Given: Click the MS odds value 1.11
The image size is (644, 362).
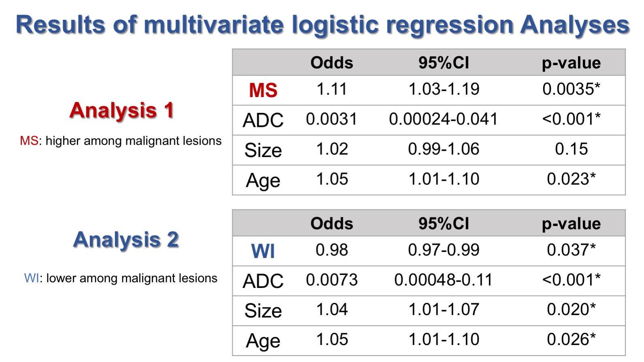Looking at the screenshot, I should pyautogui.click(x=332, y=89).
